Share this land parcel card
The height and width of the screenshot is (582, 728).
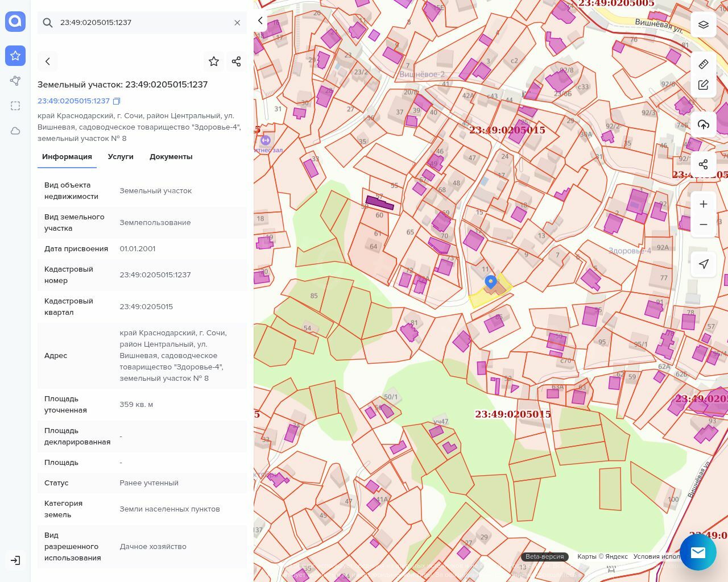click(237, 61)
